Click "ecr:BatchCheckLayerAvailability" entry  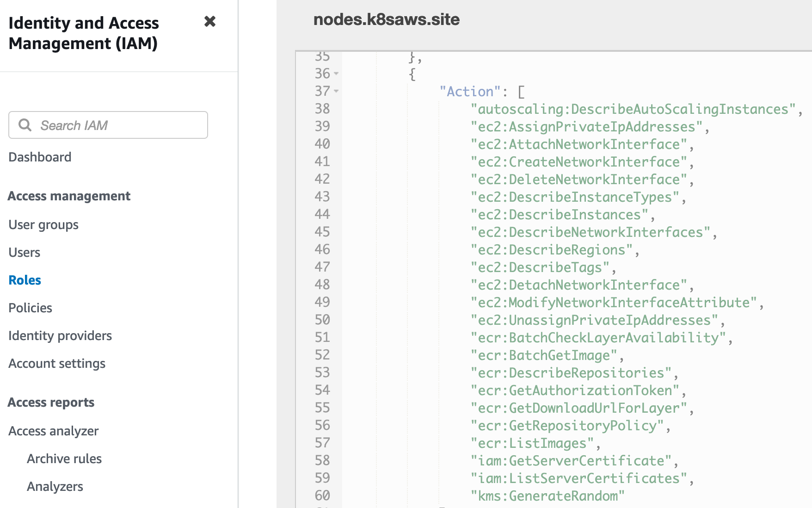point(598,338)
